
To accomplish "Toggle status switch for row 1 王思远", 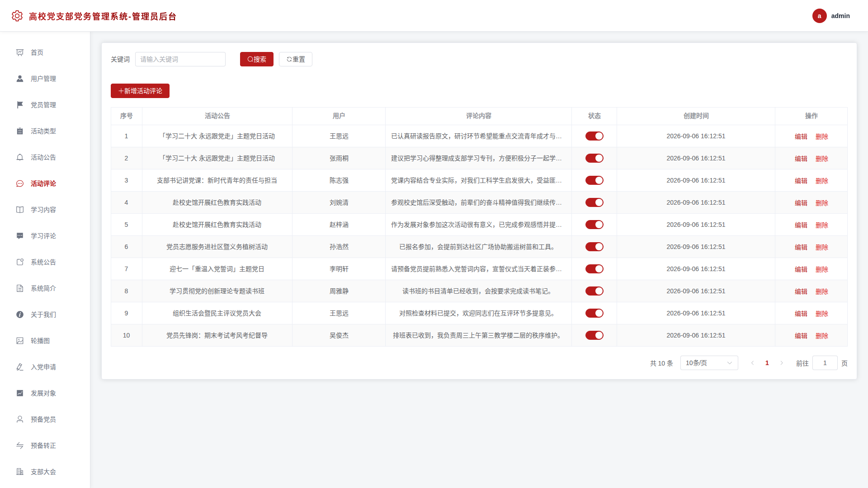I will 594,136.
